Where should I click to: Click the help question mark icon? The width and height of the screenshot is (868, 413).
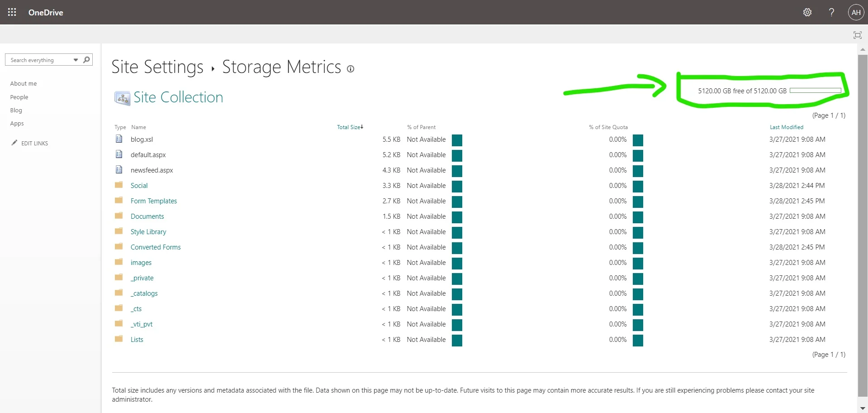[x=831, y=12]
